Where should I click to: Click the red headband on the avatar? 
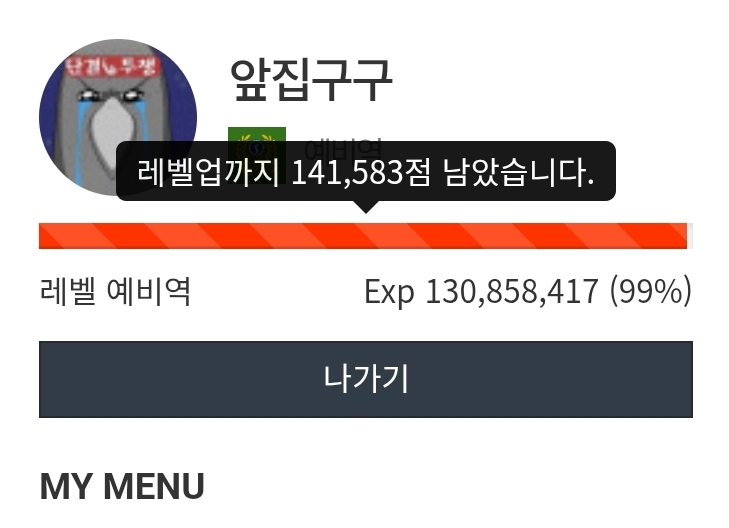112,66
